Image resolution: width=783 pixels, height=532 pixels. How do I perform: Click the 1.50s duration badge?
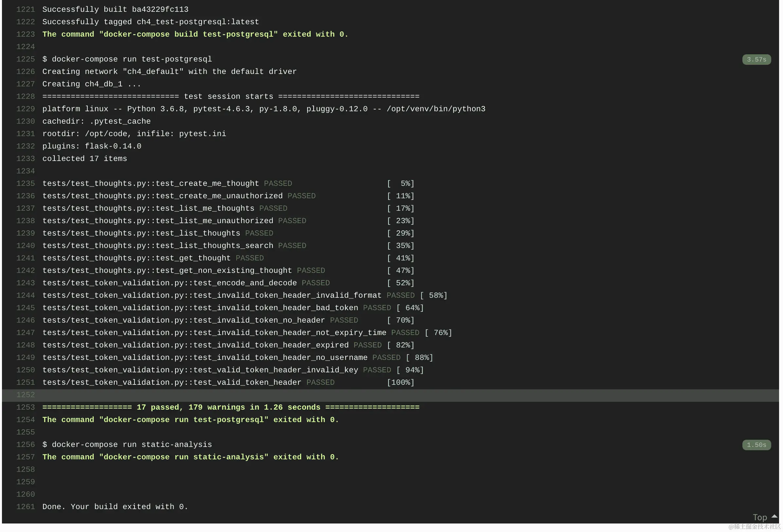pyautogui.click(x=756, y=445)
